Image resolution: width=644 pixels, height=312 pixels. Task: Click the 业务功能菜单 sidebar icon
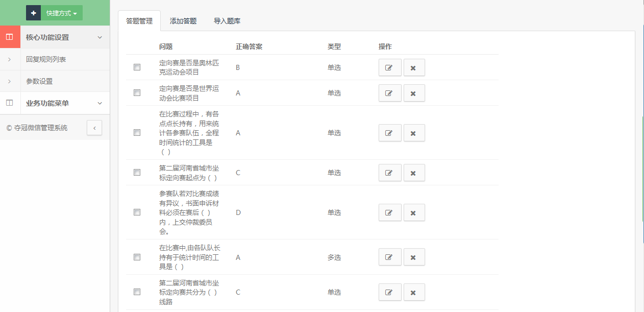point(10,103)
